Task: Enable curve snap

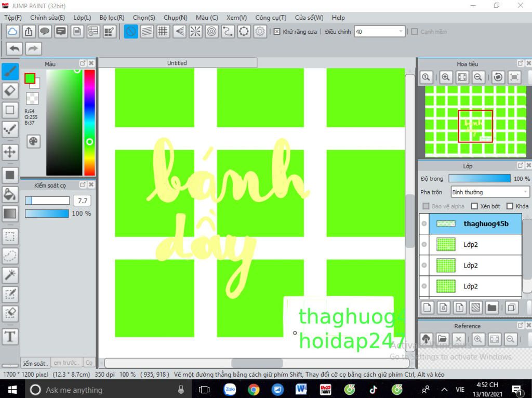Action: coord(228,32)
